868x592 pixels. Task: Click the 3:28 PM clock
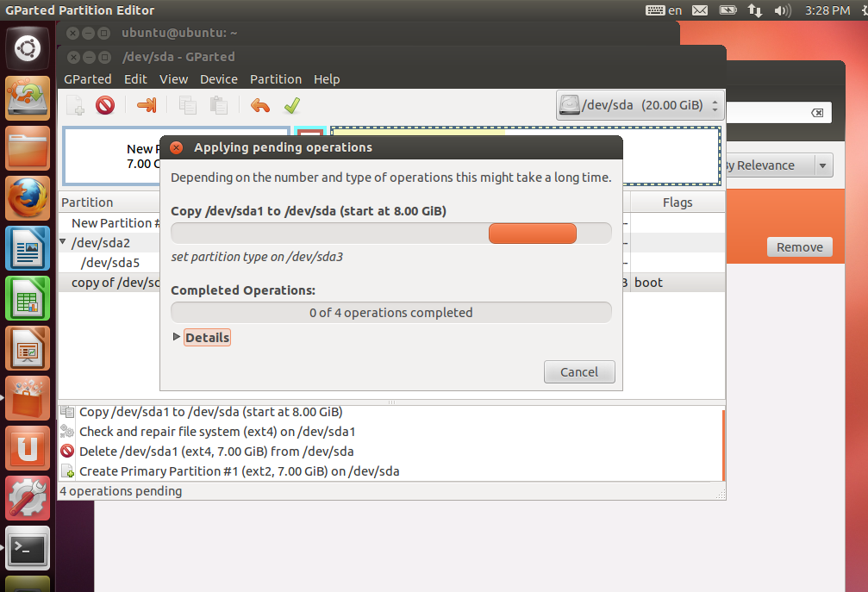pyautogui.click(x=827, y=10)
